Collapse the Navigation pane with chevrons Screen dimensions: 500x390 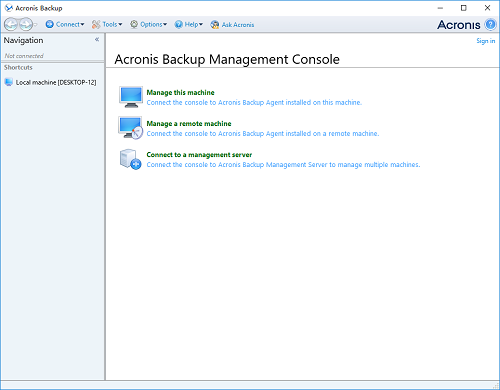[x=97, y=40]
